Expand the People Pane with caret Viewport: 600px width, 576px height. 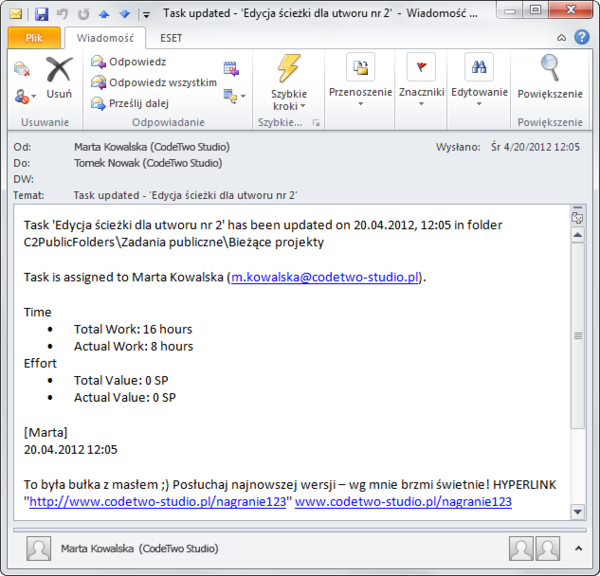578,548
